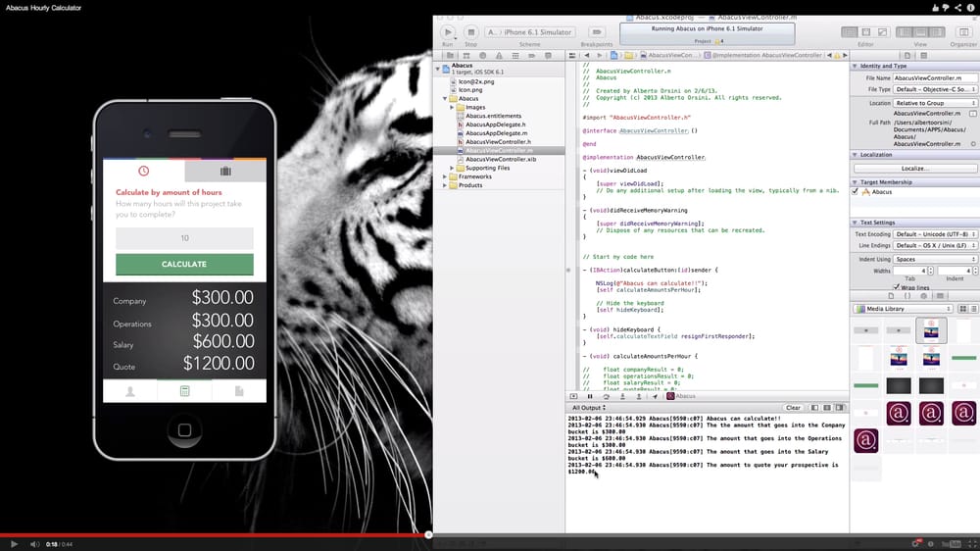Tap the person icon in app tab bar
Viewport: 980px width, 551px height.
(x=130, y=391)
